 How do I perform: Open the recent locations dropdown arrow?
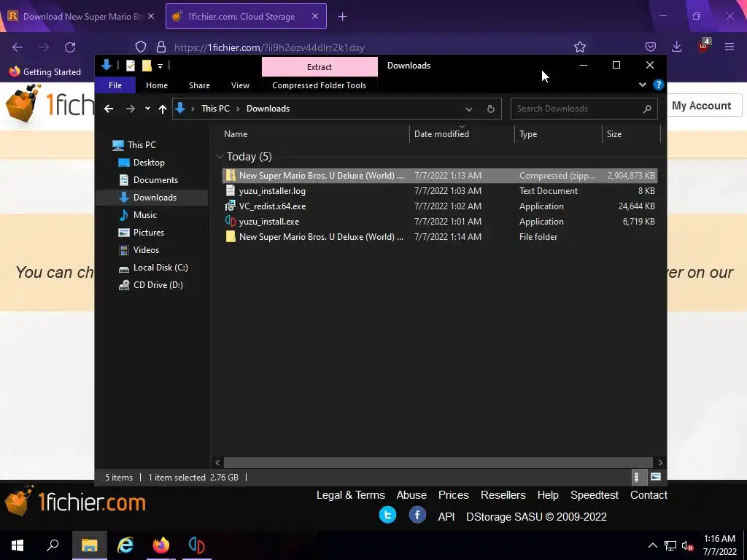[x=147, y=109]
